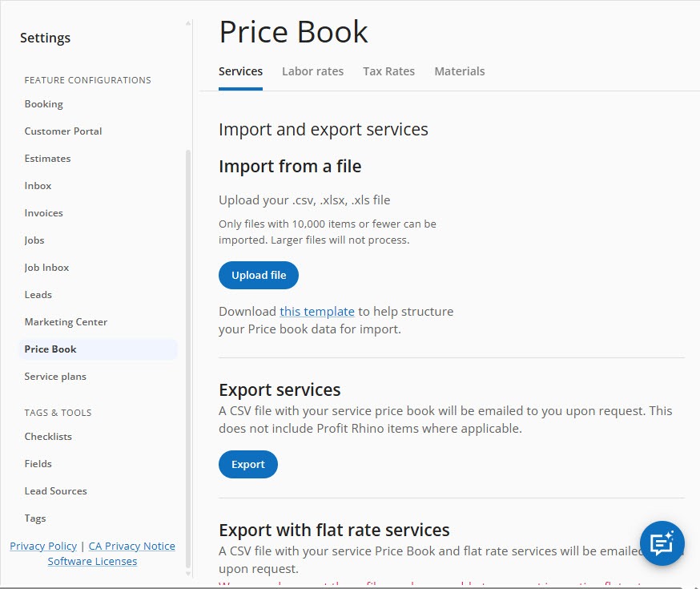Image resolution: width=700 pixels, height=589 pixels.
Task: Go to Estimates settings
Action: click(x=48, y=159)
